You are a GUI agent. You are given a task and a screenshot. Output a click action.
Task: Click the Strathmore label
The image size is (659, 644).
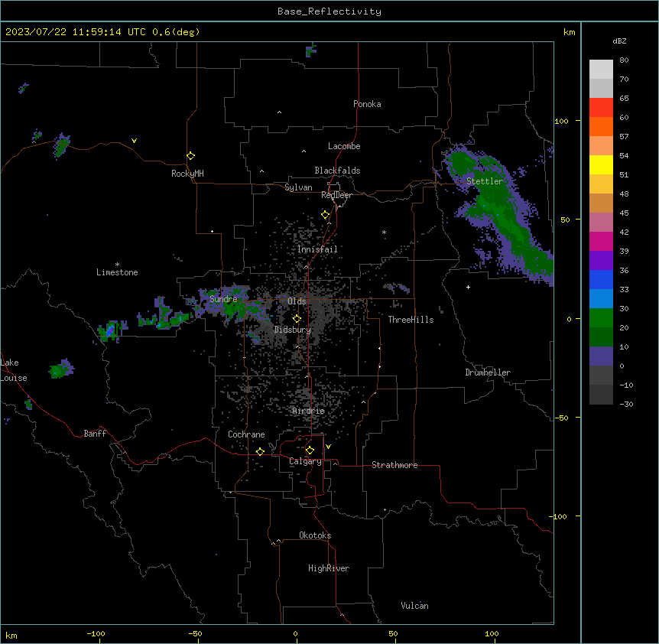[x=394, y=465]
